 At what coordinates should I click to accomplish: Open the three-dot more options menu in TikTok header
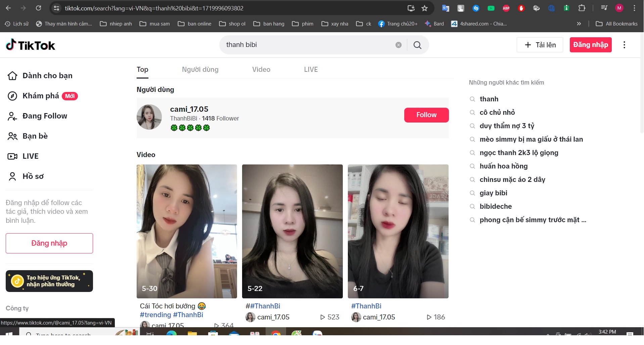click(x=624, y=45)
